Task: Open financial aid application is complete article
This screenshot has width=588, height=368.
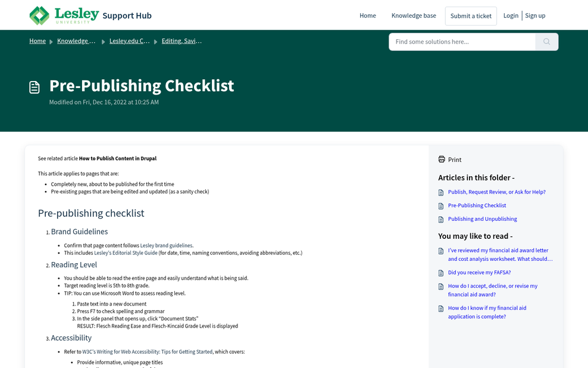Action: point(487,312)
